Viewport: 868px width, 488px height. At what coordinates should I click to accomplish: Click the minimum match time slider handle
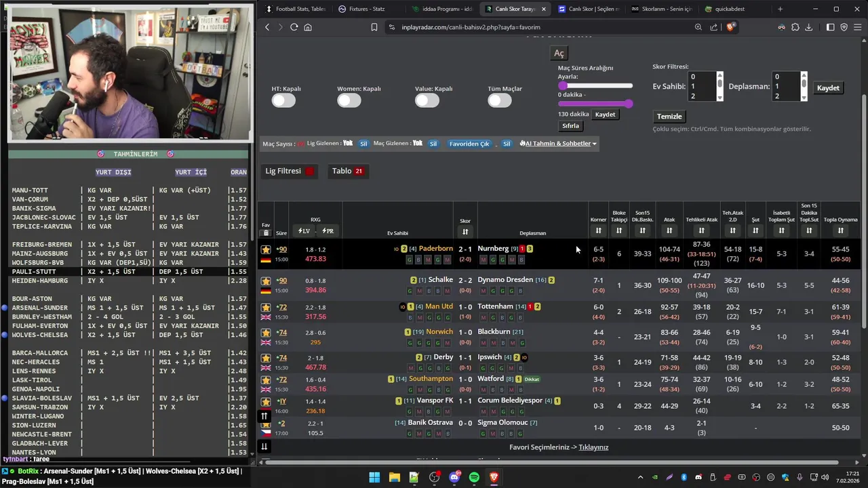point(562,85)
